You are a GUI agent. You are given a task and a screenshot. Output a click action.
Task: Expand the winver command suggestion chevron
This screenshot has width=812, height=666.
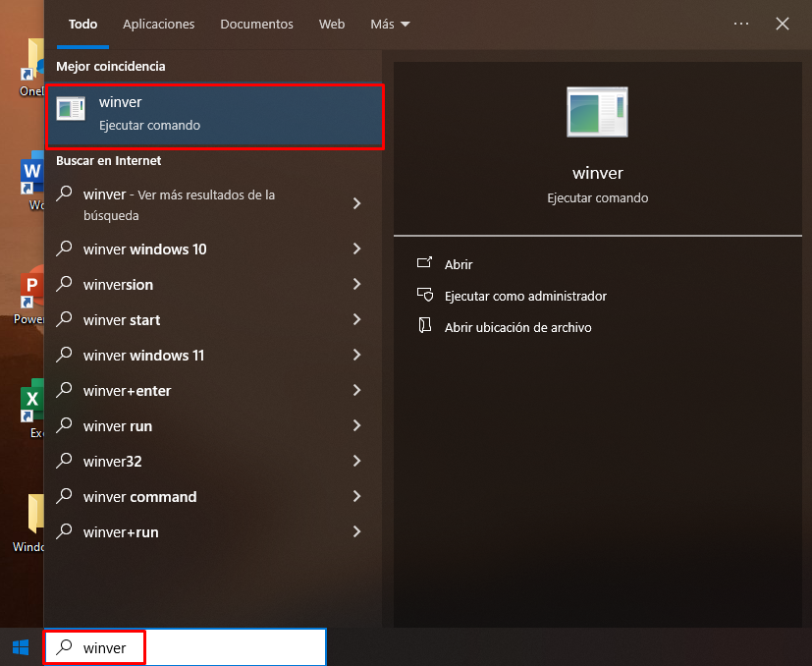(x=356, y=497)
